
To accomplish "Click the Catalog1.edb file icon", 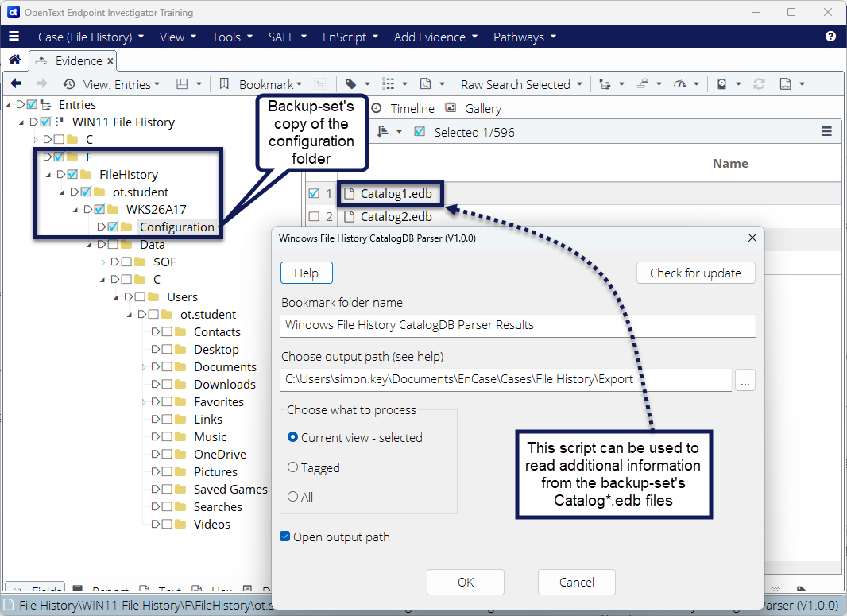I will coord(349,193).
